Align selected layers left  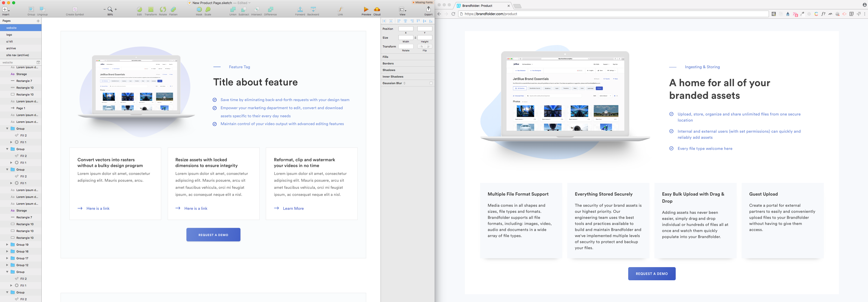[399, 21]
